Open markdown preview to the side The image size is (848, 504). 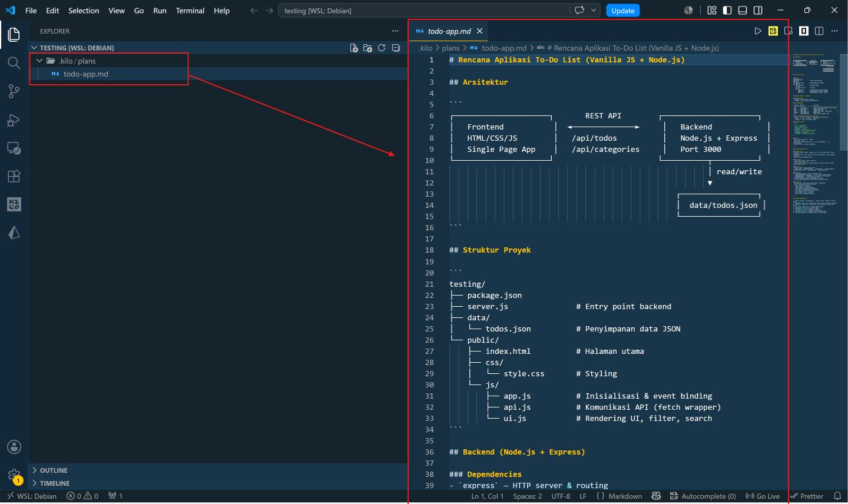789,31
